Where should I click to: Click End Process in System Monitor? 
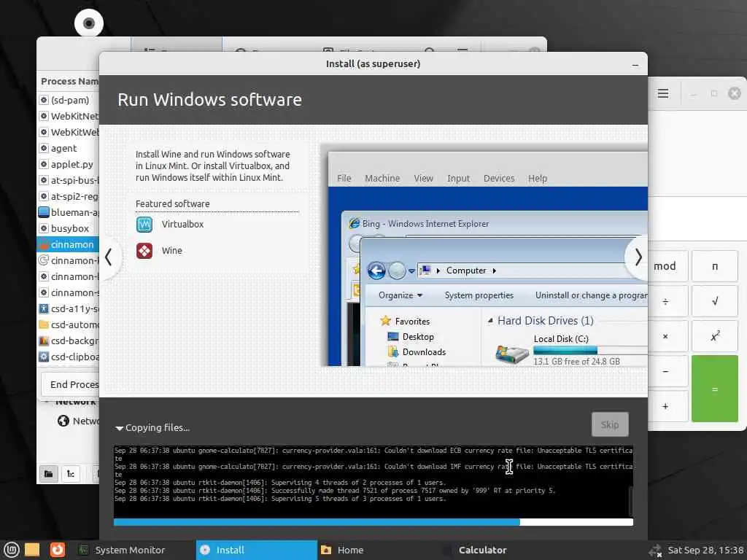coord(70,384)
